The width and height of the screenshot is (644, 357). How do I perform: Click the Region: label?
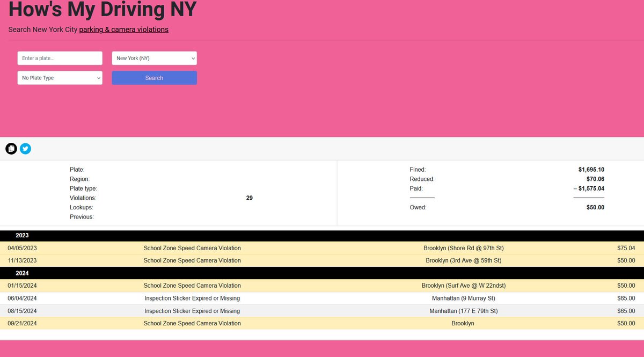tap(79, 179)
